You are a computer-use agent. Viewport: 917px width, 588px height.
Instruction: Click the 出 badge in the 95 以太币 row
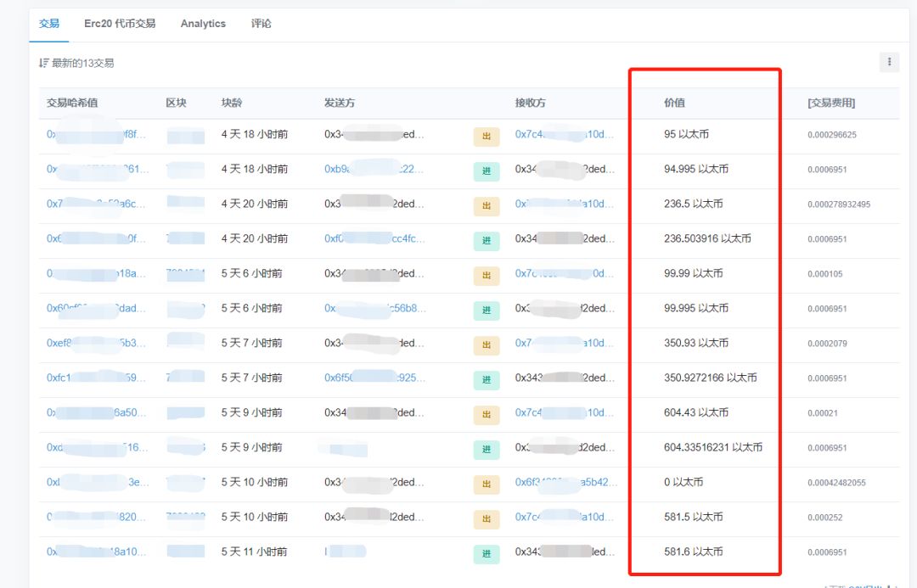click(x=487, y=136)
